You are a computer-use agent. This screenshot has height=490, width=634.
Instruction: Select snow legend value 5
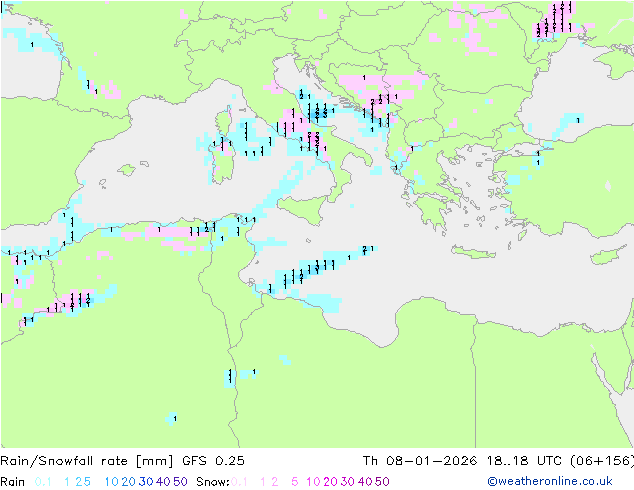pos(294,482)
